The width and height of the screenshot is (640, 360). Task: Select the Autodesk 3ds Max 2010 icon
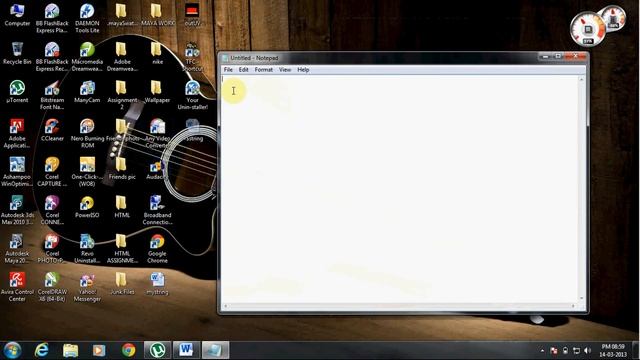(x=17, y=210)
